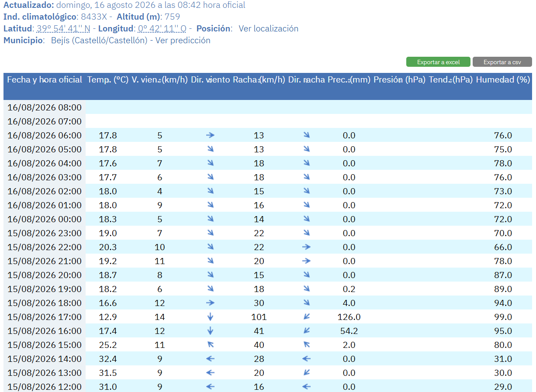Image resolution: width=536 pixels, height=392 pixels.
Task: Click gust direction arrow for 15/08/2026 19:00
Action: tap(306, 289)
